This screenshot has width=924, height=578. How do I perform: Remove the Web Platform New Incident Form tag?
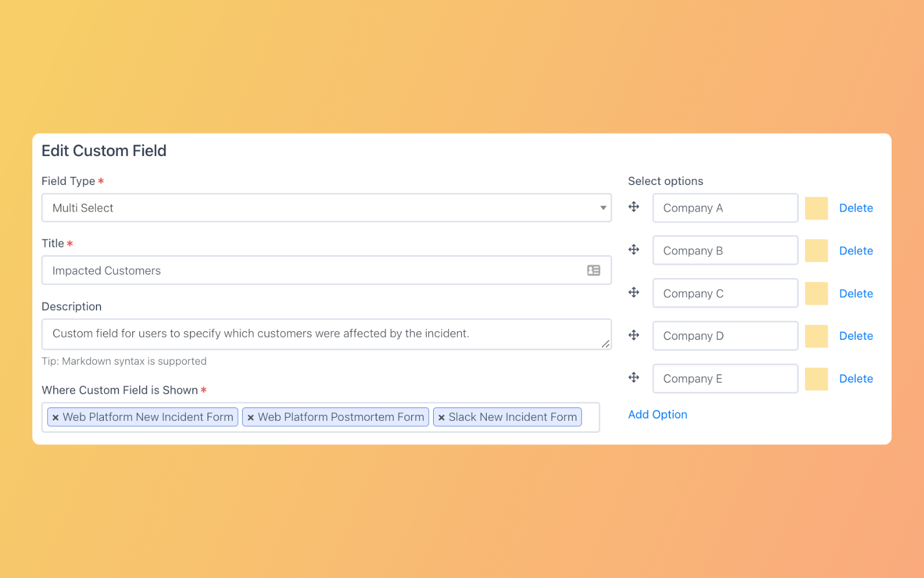tap(55, 417)
